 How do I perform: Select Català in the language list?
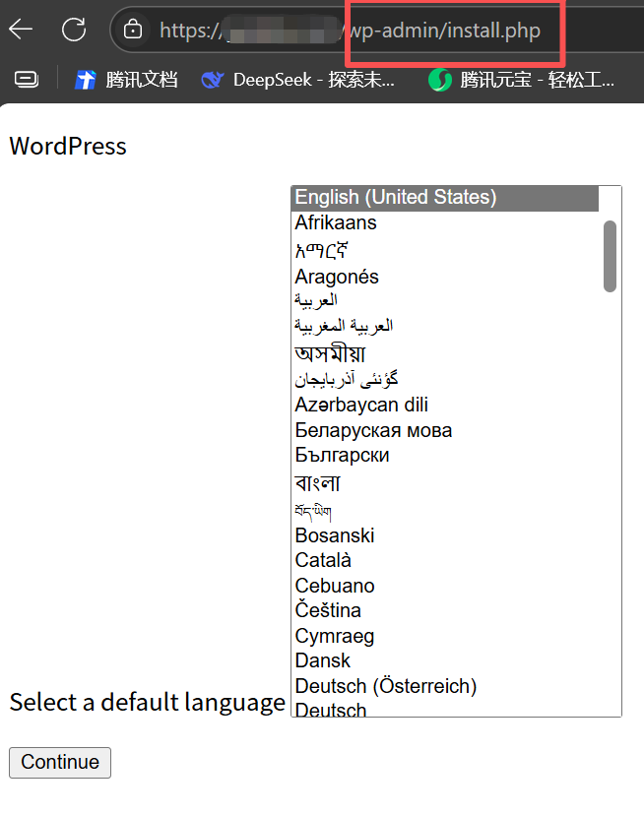[x=445, y=560]
